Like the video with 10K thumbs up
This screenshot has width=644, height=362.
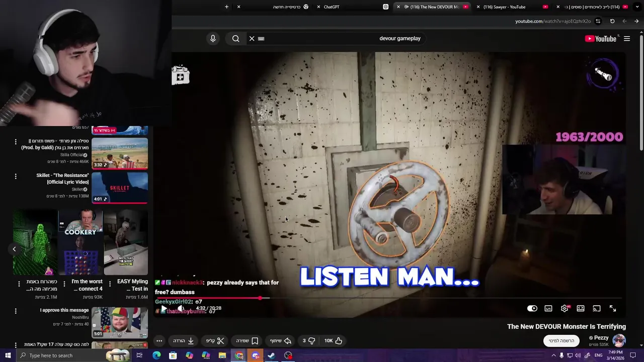click(x=333, y=340)
